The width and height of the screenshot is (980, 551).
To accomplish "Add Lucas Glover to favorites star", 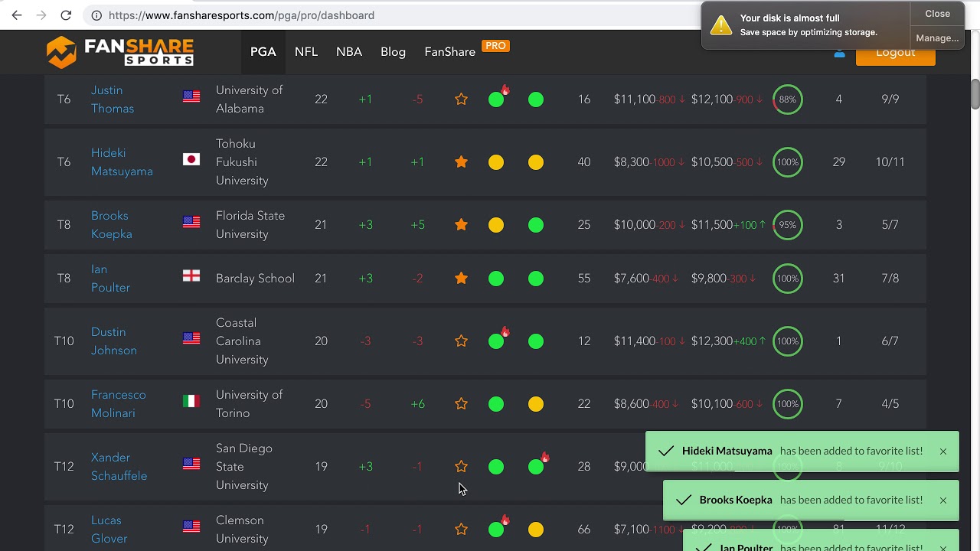I will click(x=461, y=529).
